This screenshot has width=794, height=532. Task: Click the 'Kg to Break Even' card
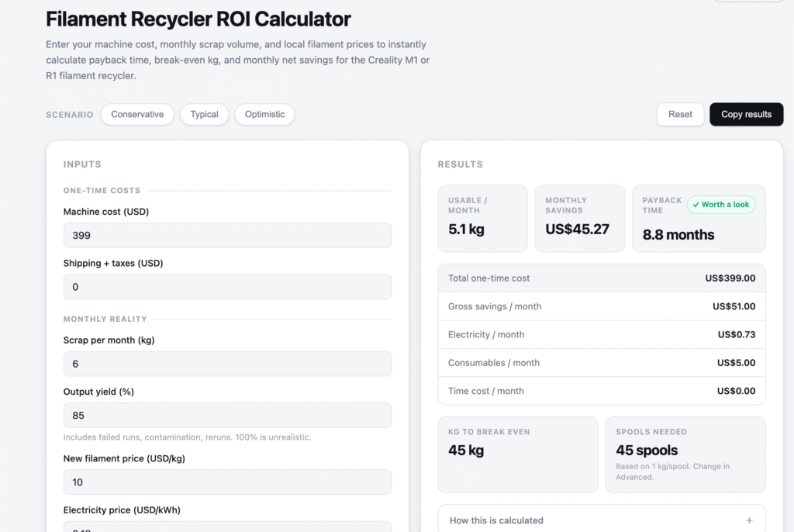[517, 454]
